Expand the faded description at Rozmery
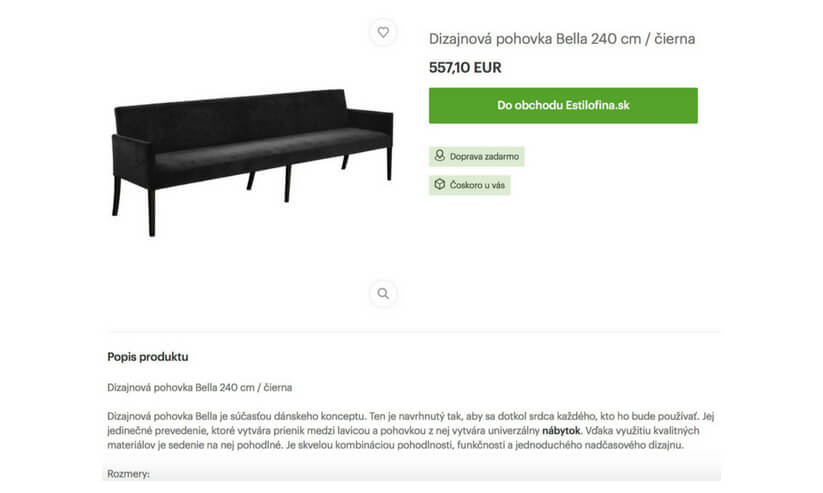This screenshot has width=823, height=493. pyautogui.click(x=129, y=474)
